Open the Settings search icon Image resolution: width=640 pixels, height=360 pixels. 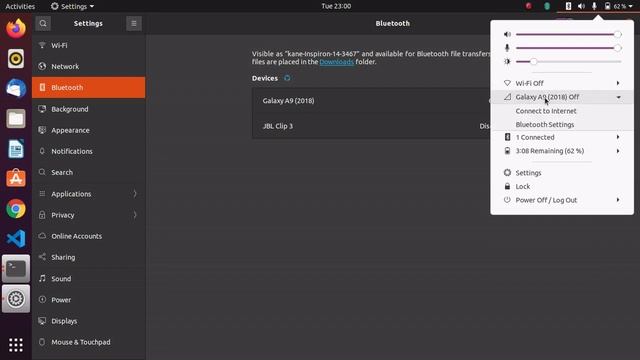click(43, 23)
